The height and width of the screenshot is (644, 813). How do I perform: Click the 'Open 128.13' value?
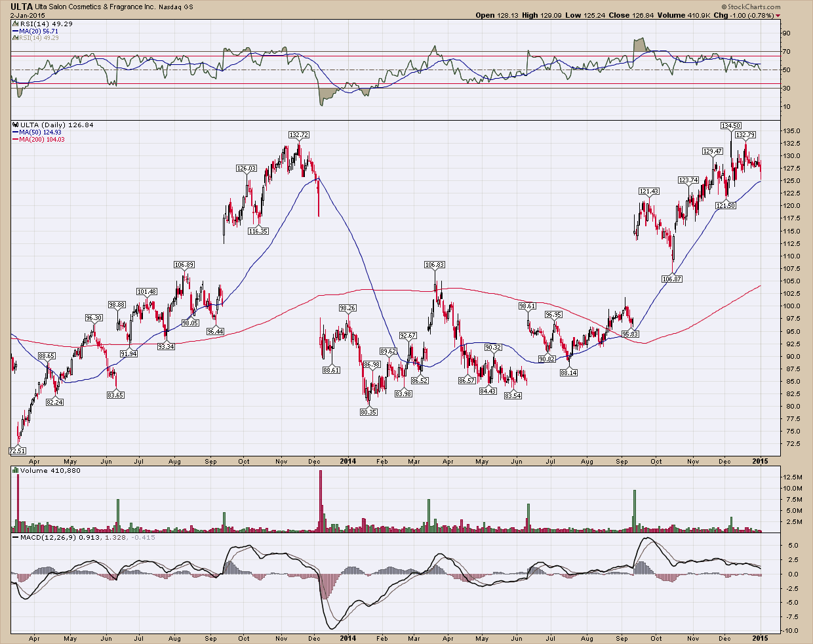(x=497, y=15)
